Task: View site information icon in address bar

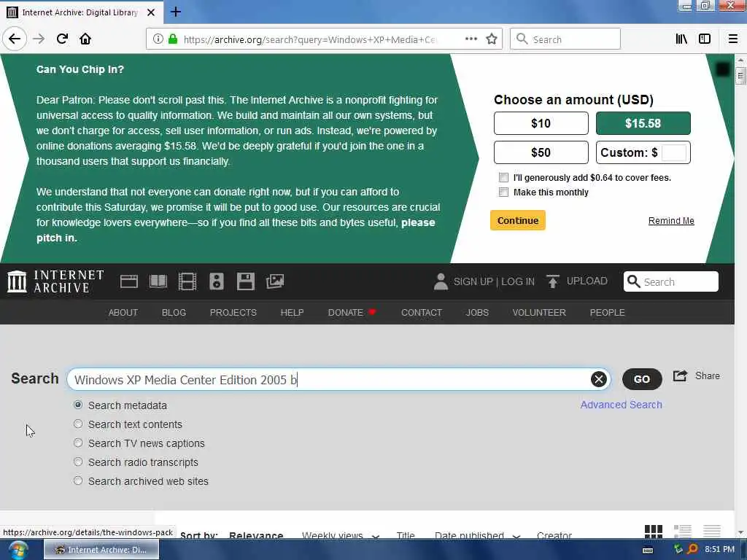Action: [x=158, y=39]
